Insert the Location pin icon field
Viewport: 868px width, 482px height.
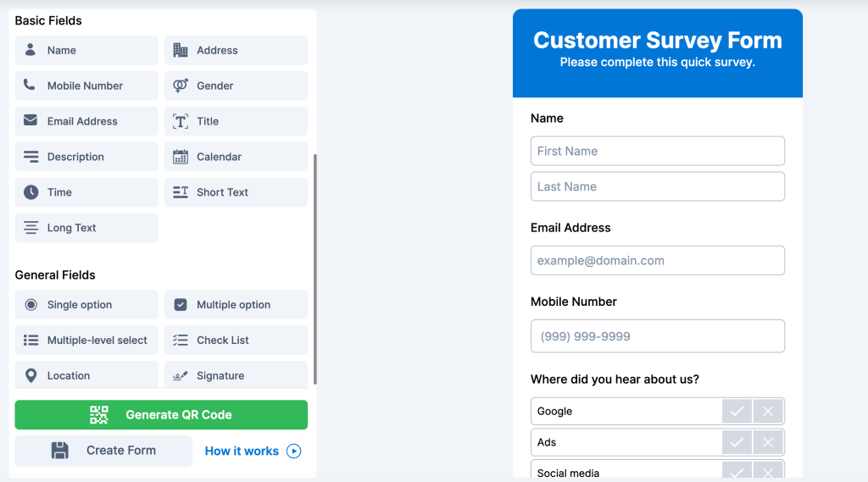point(86,374)
